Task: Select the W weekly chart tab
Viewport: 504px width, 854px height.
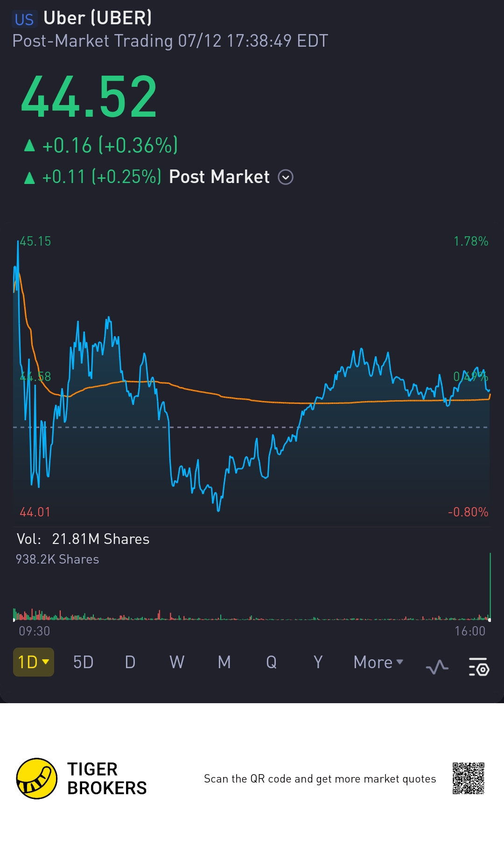Action: [177, 662]
